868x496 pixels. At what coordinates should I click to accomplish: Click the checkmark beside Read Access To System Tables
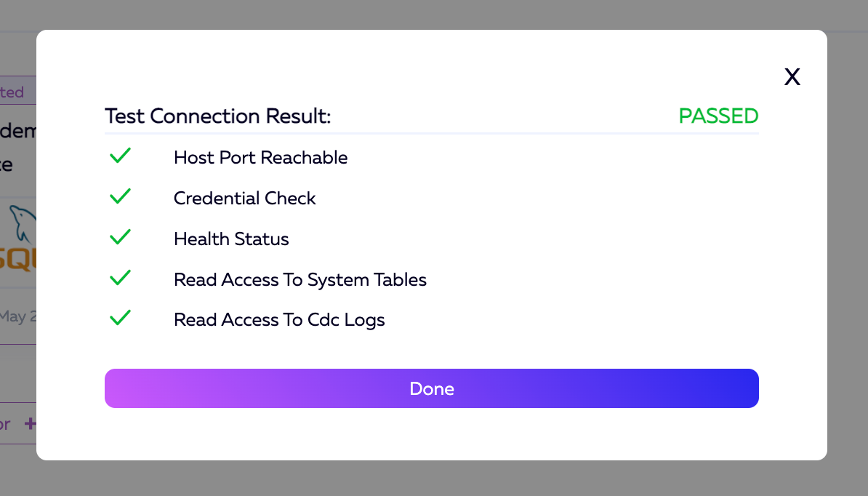tap(120, 279)
